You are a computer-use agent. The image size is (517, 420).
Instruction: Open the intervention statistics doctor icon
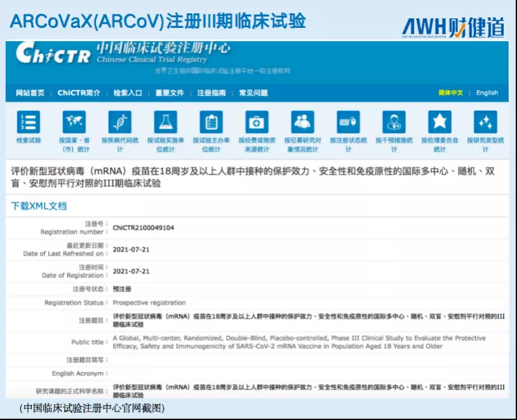tap(394, 122)
